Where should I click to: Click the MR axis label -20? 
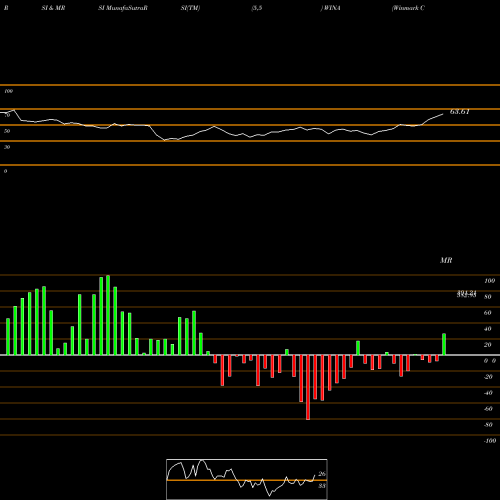pos(488,377)
